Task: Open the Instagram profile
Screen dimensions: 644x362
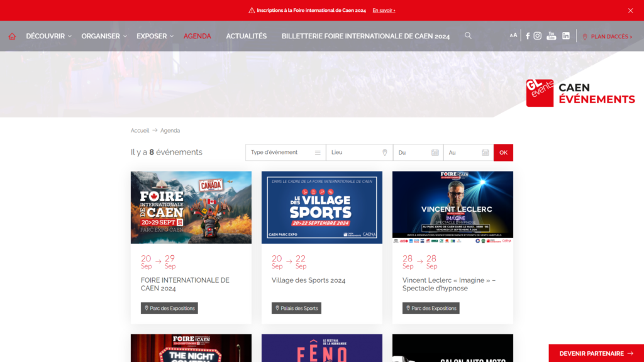Action: coord(537,36)
